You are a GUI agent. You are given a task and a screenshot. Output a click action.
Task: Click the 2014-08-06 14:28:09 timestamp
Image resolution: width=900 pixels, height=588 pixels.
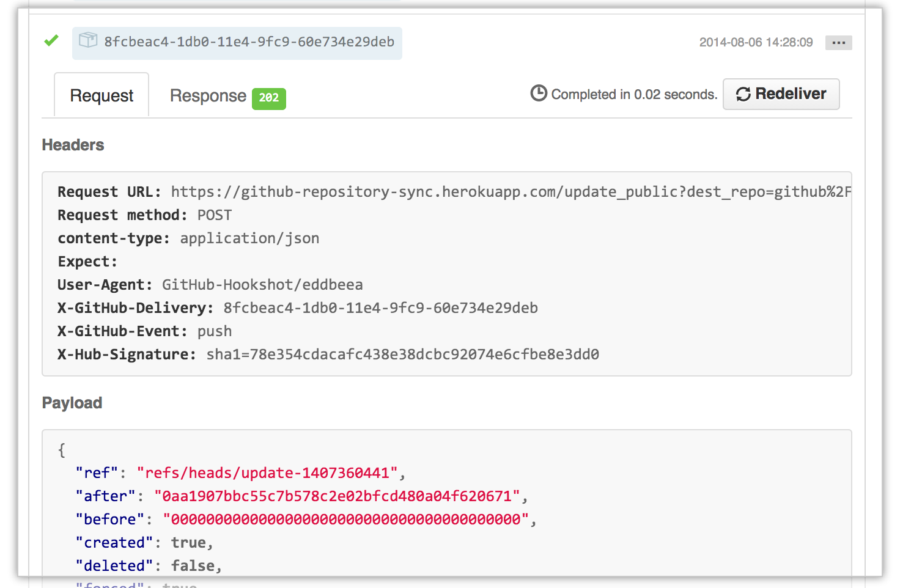pyautogui.click(x=756, y=43)
